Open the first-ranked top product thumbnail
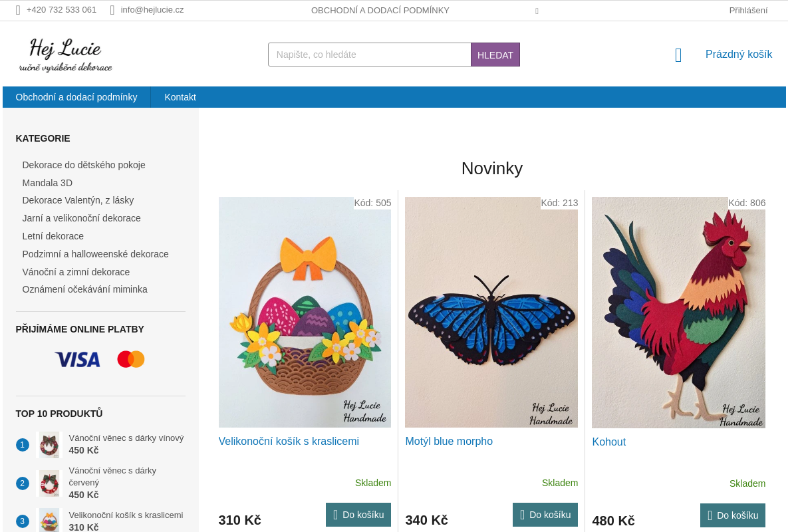 pyautogui.click(x=49, y=445)
